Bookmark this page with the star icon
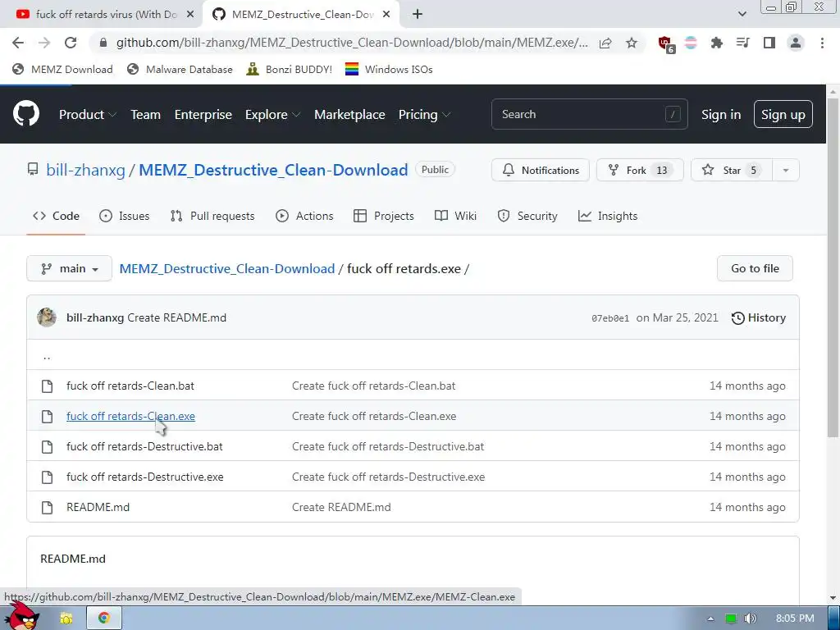840x630 pixels. pyautogui.click(x=632, y=43)
